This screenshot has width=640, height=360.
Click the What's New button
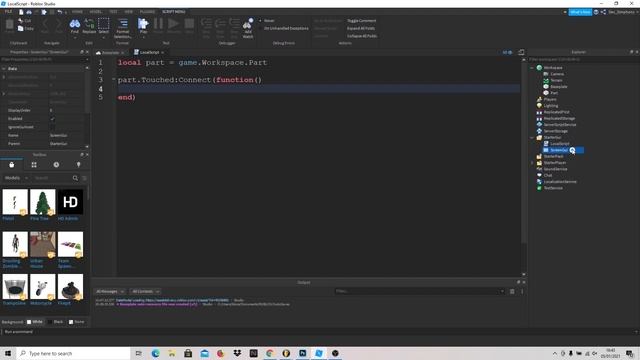coord(580,12)
